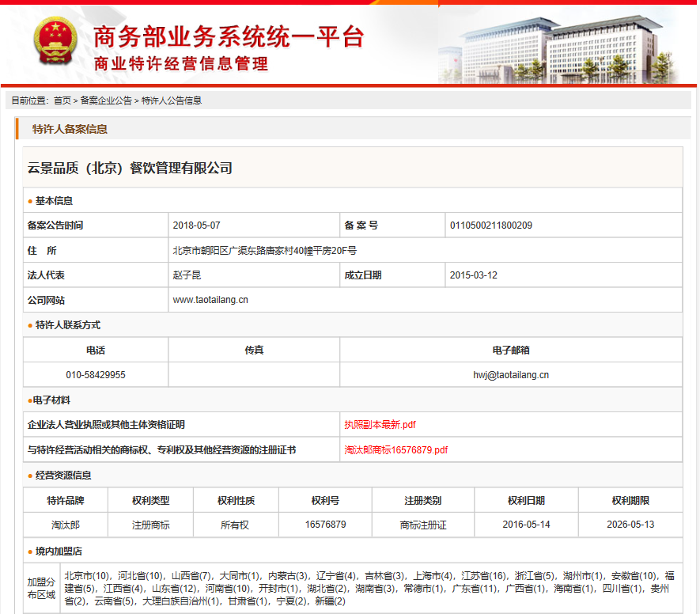Click the 商务部业务系统统一平台 title
The height and width of the screenshot is (614, 700).
tap(229, 36)
